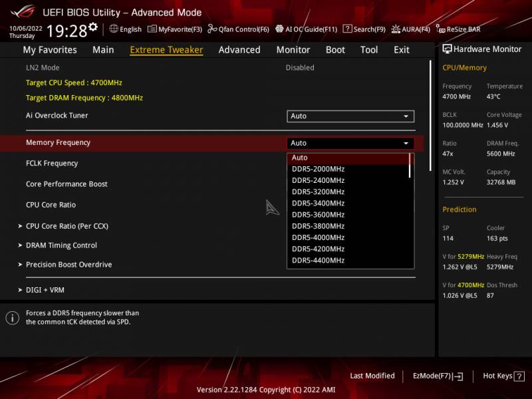Click the ROG logo in header
The image size is (532, 399).
point(23,12)
